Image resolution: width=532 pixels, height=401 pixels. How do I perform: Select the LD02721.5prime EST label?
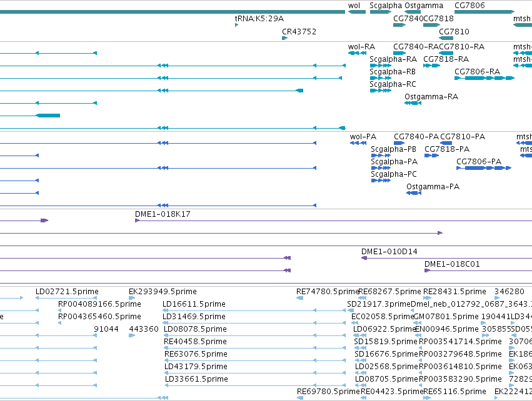[x=67, y=292]
